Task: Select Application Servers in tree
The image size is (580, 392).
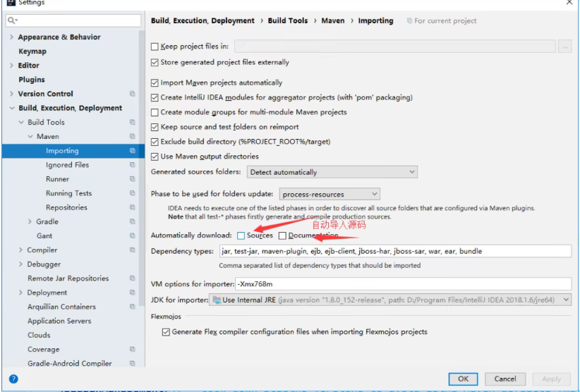Action: click(59, 321)
